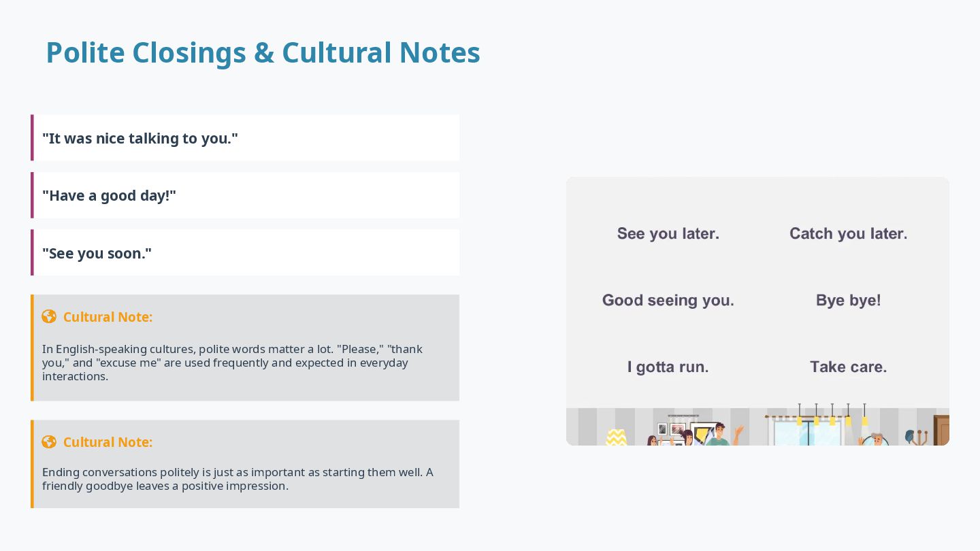Click the globe icon in the ending-conversations note
The height and width of the screenshot is (551, 980).
tap(49, 441)
